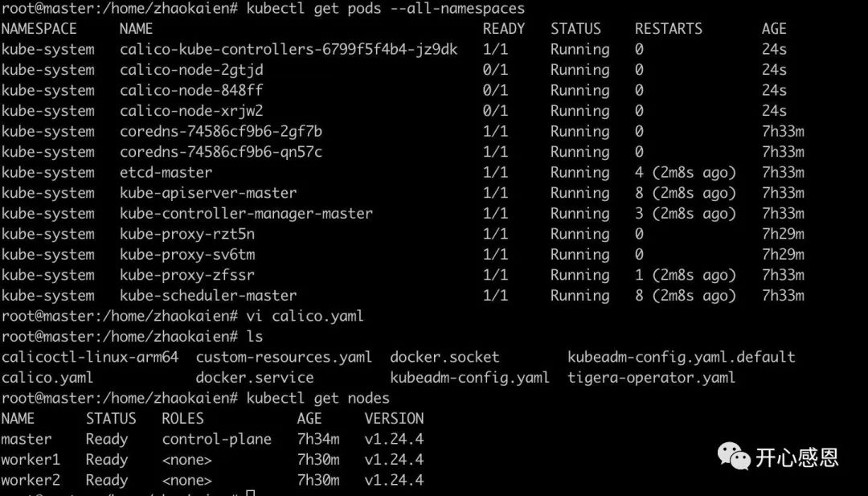
Task: Click calicoctl-linux-arm64 in the file listing
Action: (90, 357)
